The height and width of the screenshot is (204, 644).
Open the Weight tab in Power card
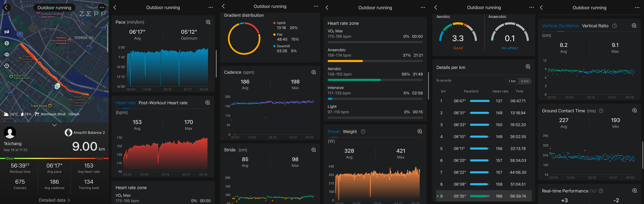pos(350,132)
